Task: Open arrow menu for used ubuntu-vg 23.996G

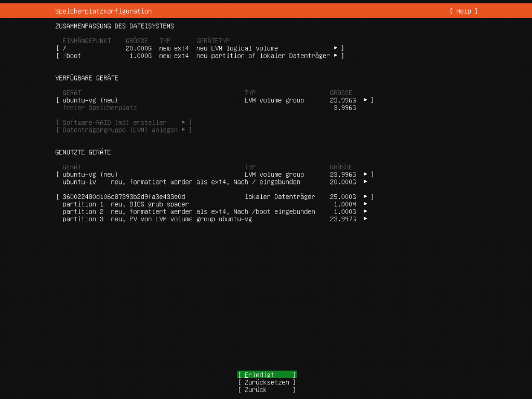Action: [366, 175]
